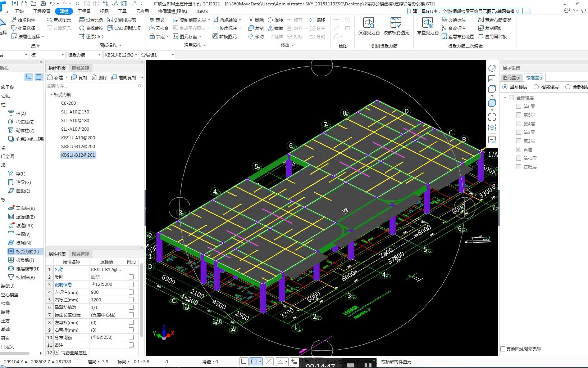Click the fullscreen frame icon on viewport toolbar
The image size is (588, 368).
492,117
